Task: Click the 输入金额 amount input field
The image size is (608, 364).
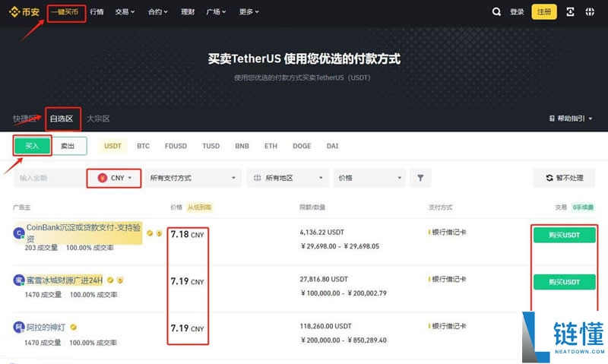Action: pyautogui.click(x=49, y=178)
